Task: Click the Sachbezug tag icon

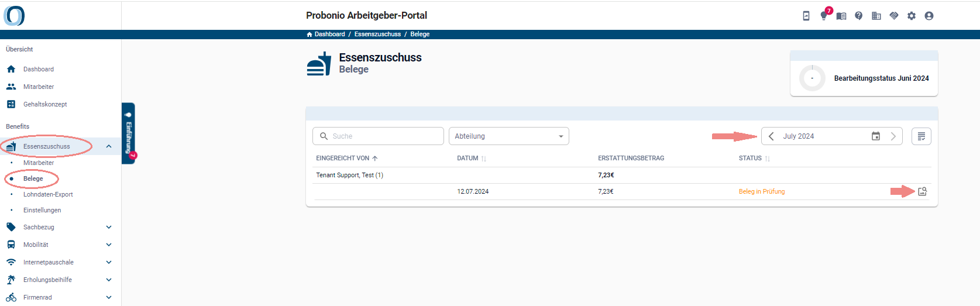Action: (x=11, y=227)
